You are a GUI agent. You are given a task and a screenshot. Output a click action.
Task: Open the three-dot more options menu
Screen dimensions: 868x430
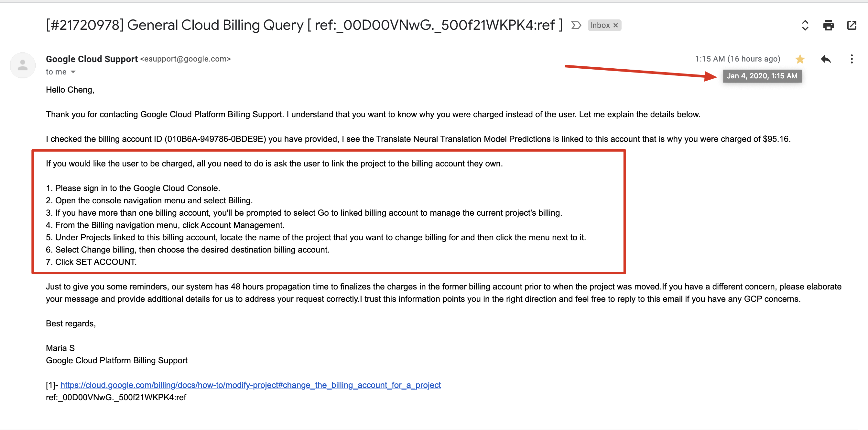[852, 59]
